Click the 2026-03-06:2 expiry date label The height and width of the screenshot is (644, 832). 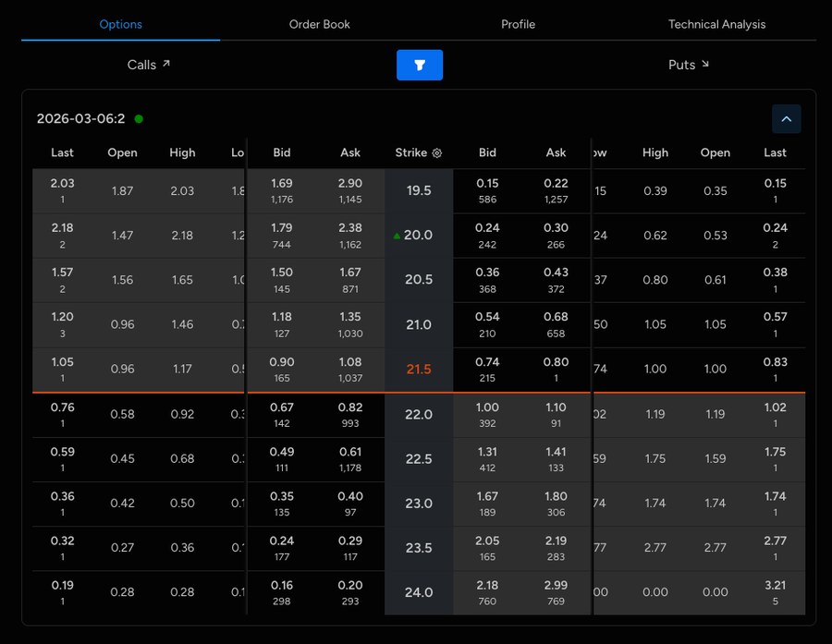(x=80, y=119)
